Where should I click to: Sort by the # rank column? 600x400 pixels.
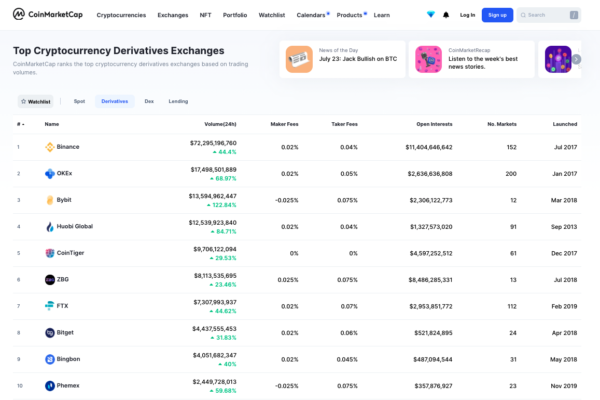pyautogui.click(x=21, y=124)
